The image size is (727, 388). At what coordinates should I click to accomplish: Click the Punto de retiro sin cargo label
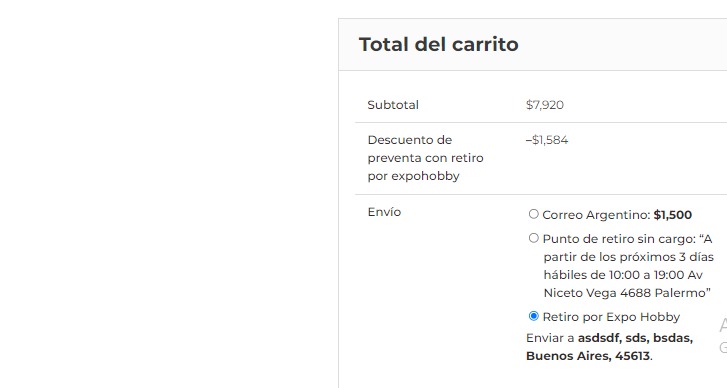[x=628, y=266]
